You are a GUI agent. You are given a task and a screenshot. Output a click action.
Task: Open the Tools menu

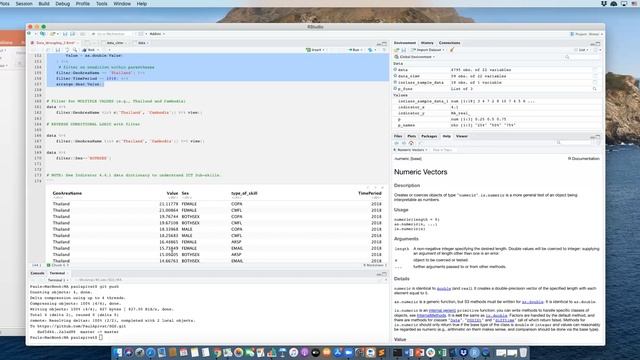[x=102, y=4]
